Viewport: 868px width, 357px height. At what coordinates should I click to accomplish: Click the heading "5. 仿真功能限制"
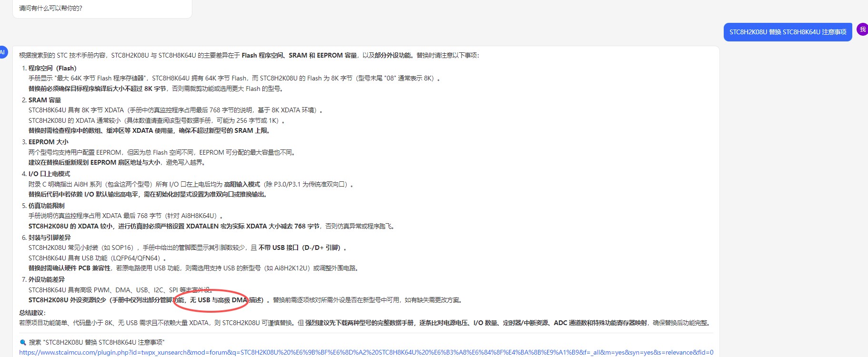coord(43,206)
